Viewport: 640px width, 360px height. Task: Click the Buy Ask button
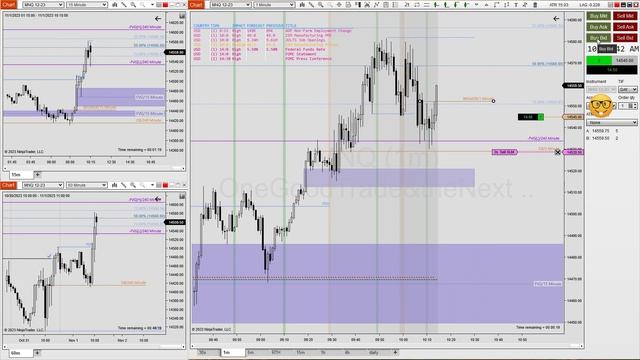pos(599,27)
